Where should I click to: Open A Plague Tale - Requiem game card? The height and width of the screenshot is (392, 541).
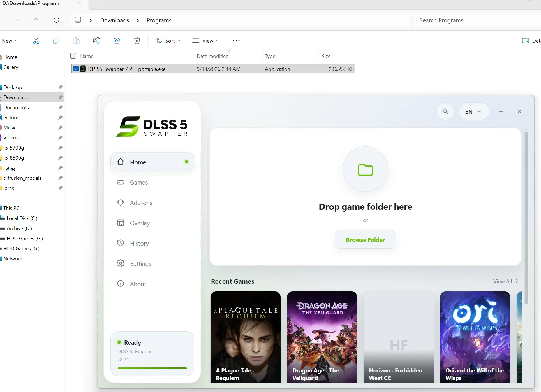click(246, 337)
